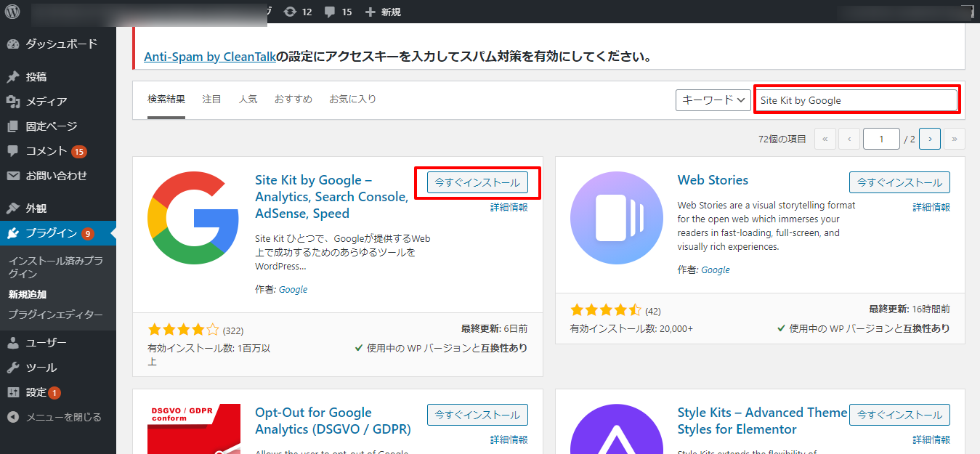The width and height of the screenshot is (980, 454).
Task: Click the Google logo plugin thumbnail
Action: [193, 217]
